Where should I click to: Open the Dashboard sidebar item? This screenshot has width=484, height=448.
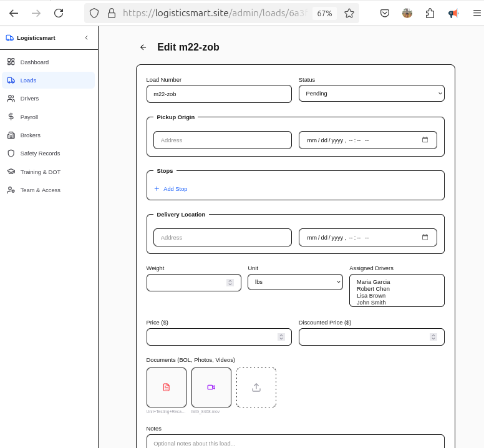(x=48, y=62)
